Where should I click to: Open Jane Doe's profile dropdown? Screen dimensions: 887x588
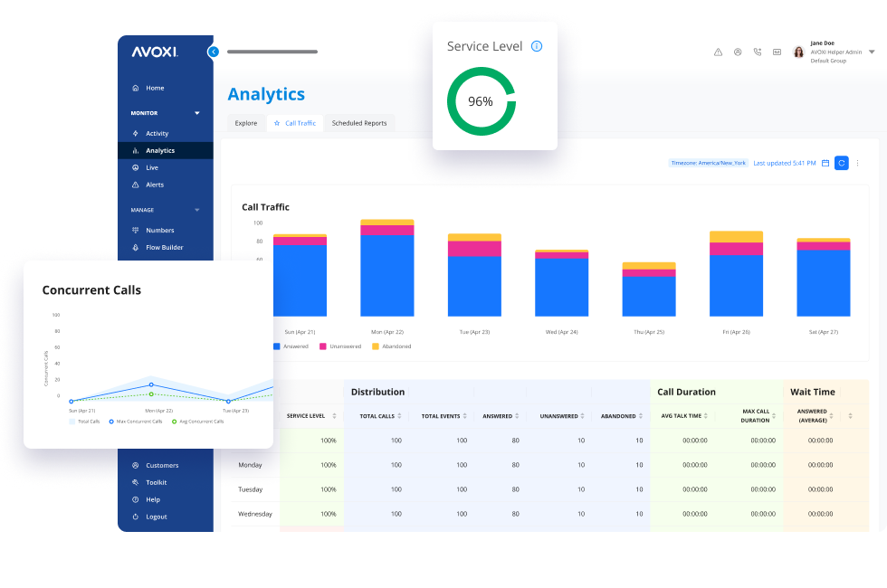coord(871,52)
